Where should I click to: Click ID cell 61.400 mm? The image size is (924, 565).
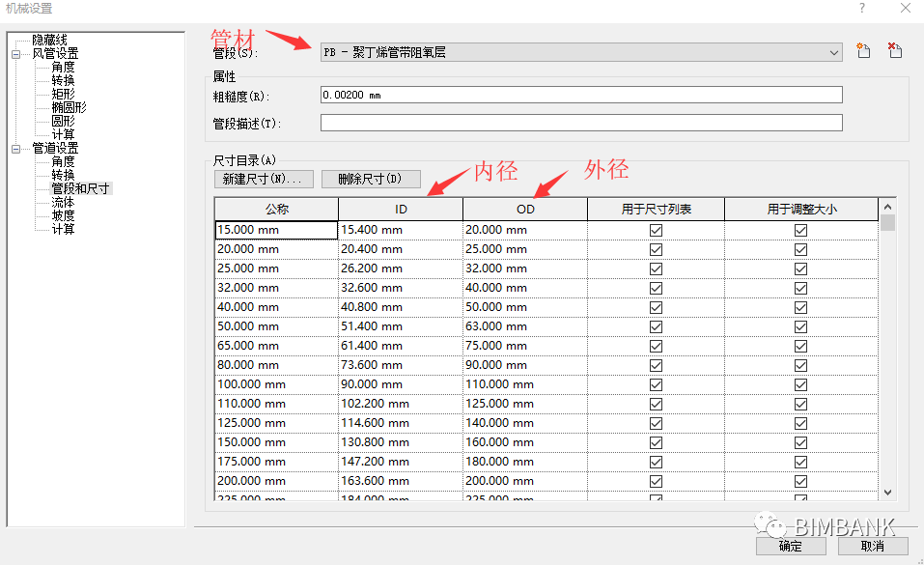401,346
